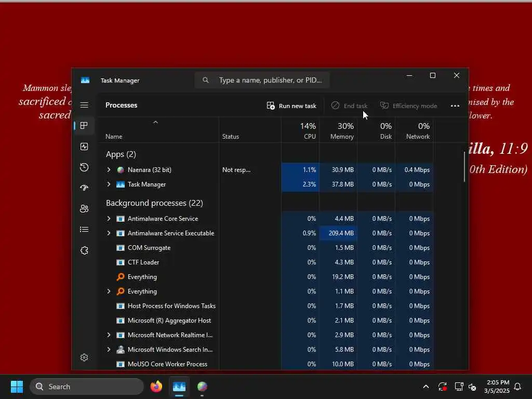Select Microsoft (R) Aggregator Host row
Screen dimensions: 532x399
pos(266,321)
